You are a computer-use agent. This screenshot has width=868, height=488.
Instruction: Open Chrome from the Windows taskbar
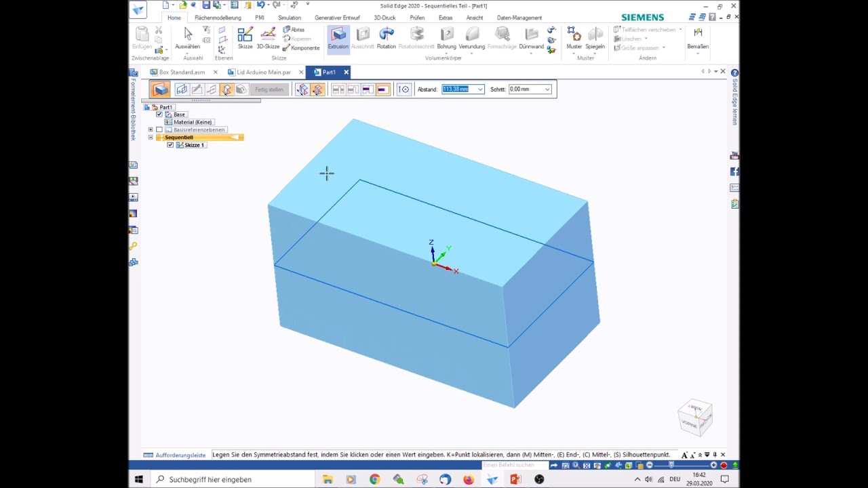(374, 479)
